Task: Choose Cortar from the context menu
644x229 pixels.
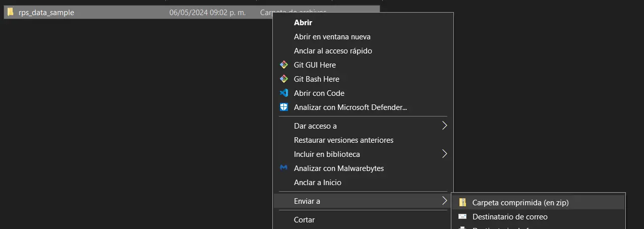Action: (304, 220)
